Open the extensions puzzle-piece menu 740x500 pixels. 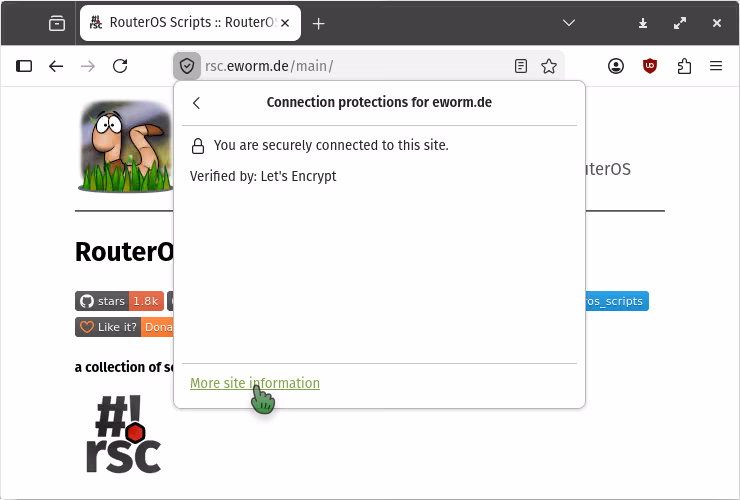tap(684, 66)
